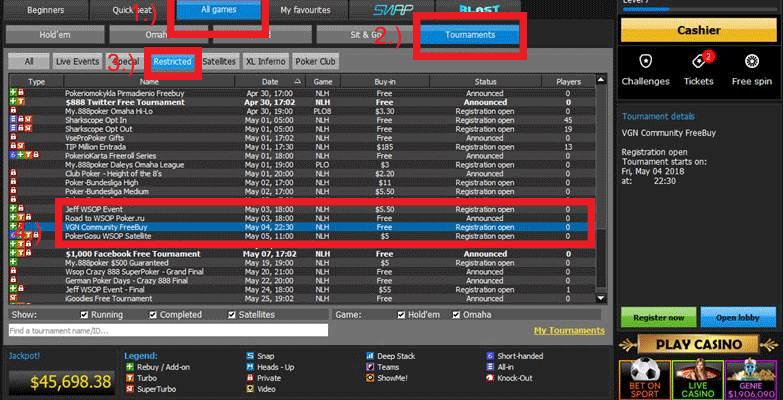Viewport: 783px width, 400px height.
Task: Open the Genie jackpot promo tile
Action: click(x=751, y=380)
